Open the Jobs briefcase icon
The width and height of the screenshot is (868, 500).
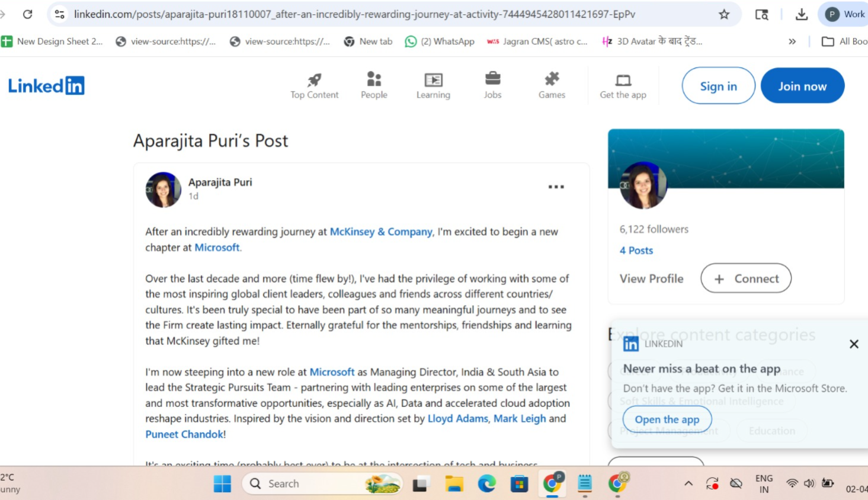(x=492, y=78)
